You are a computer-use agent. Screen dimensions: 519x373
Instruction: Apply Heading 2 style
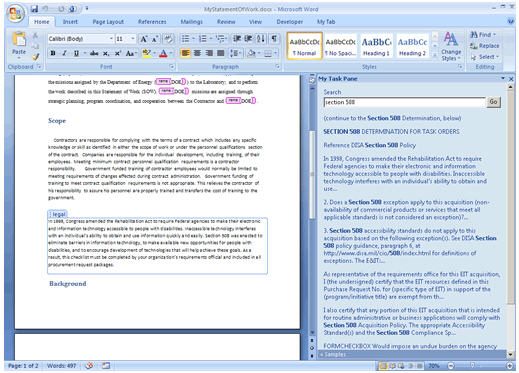[x=412, y=46]
